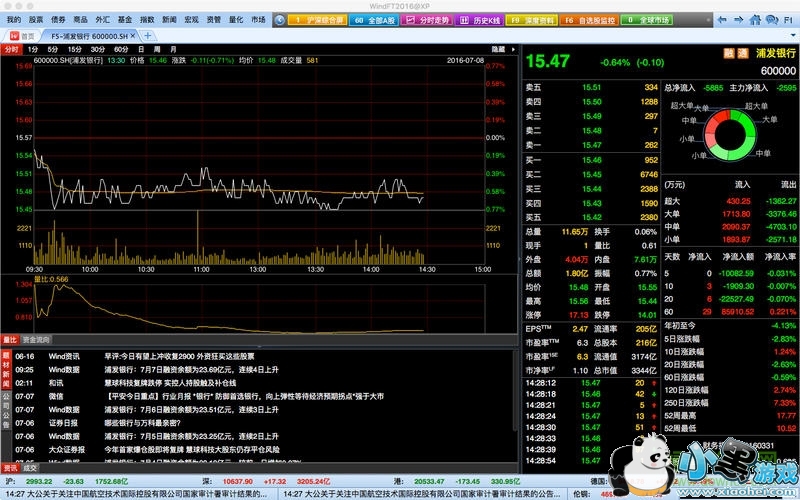The height and width of the screenshot is (500, 800).
Task: Click the 深 index value 10637.90
Action: (x=238, y=482)
